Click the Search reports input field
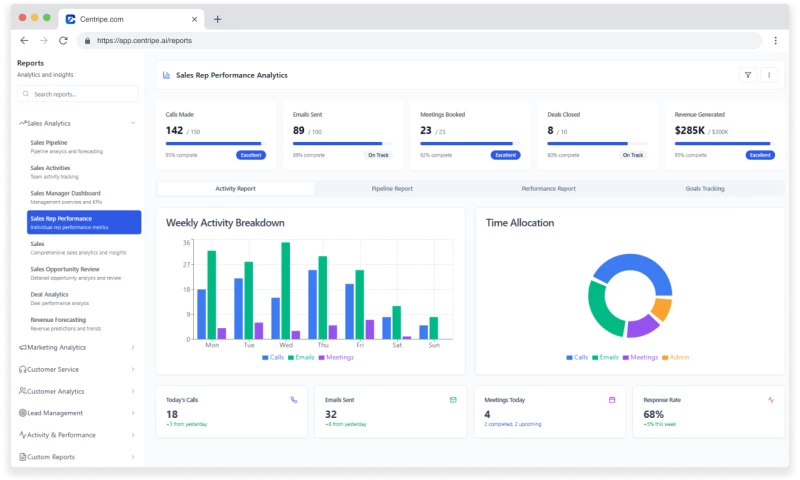 coord(78,94)
